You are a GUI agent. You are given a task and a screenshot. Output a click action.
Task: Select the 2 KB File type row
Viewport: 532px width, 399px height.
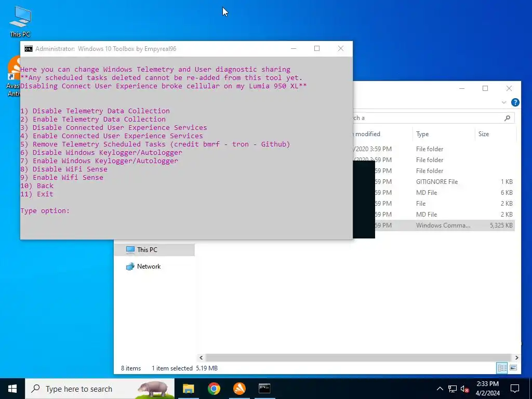click(x=445, y=204)
